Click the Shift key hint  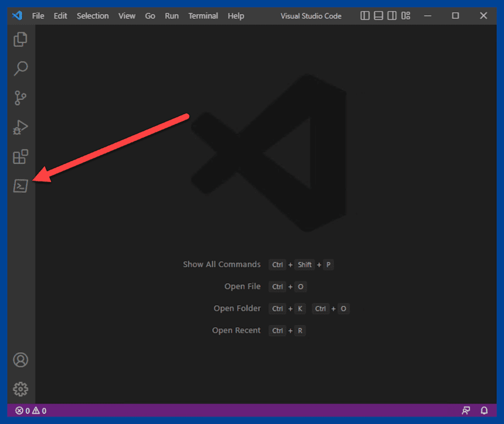coord(304,265)
